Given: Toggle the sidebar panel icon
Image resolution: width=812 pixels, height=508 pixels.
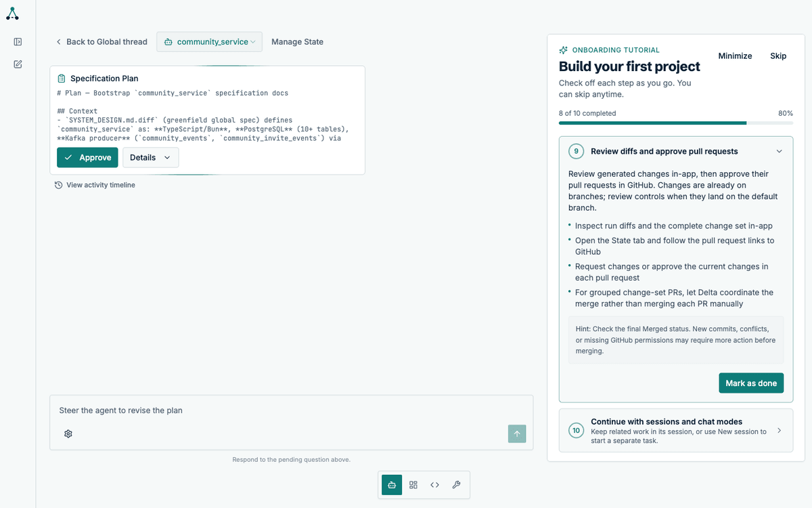Looking at the screenshot, I should tap(18, 42).
